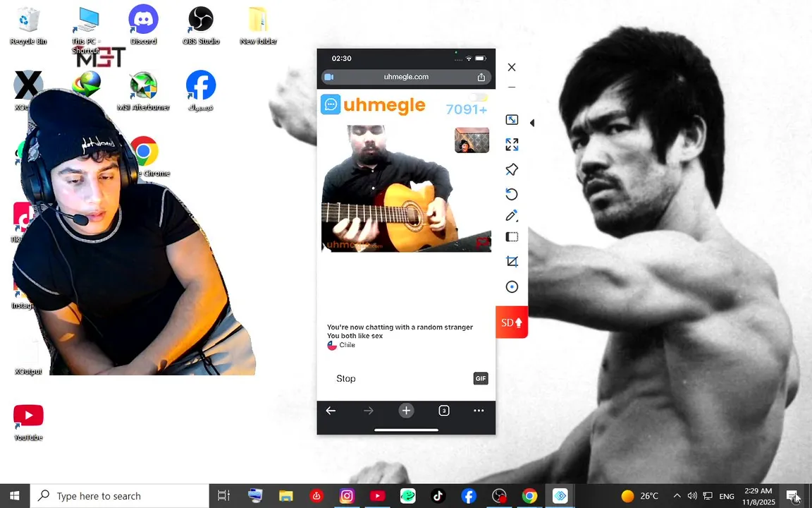The width and height of the screenshot is (812, 508).
Task: Open Facebook on the taskbar
Action: [469, 496]
